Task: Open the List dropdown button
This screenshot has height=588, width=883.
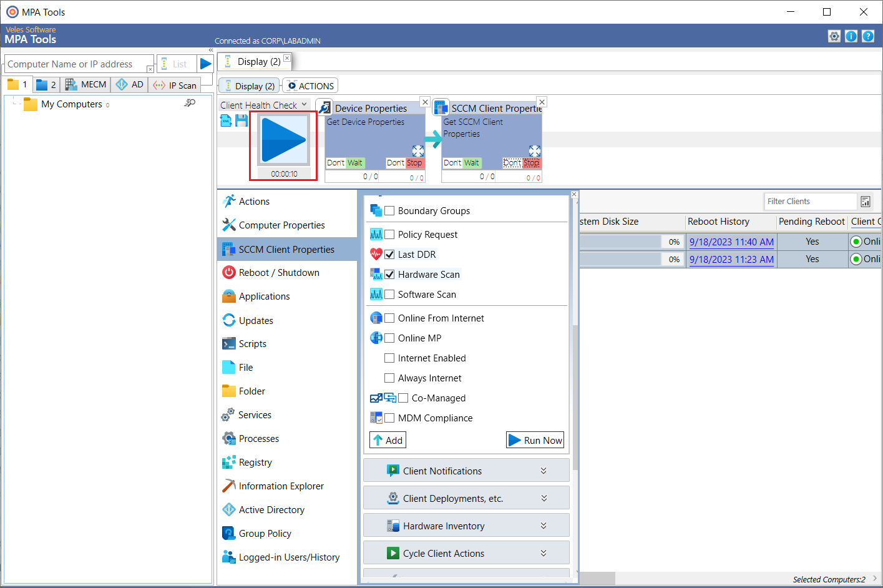Action: click(177, 64)
